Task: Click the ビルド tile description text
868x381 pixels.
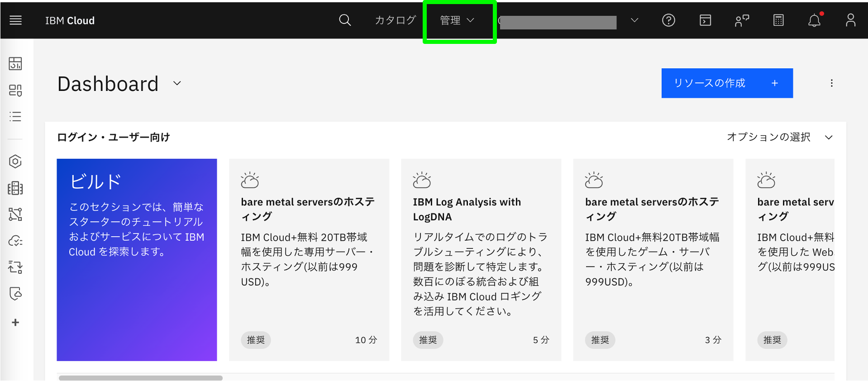Action: pyautogui.click(x=136, y=229)
